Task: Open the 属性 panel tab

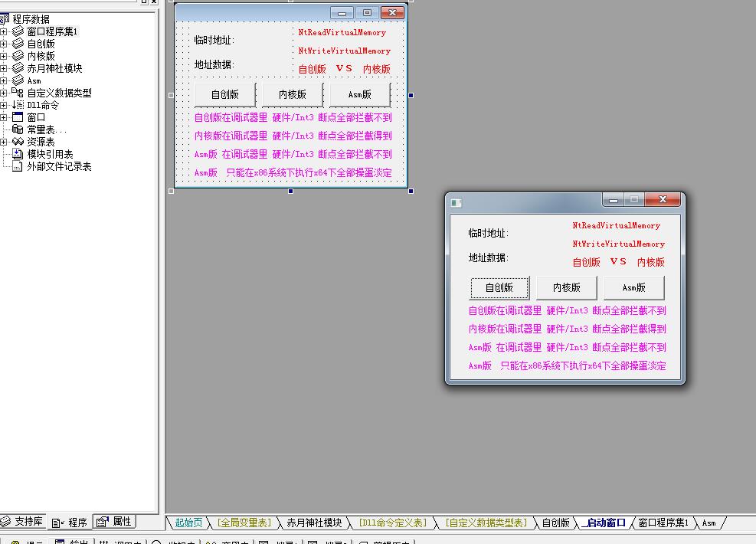Action: [x=114, y=521]
